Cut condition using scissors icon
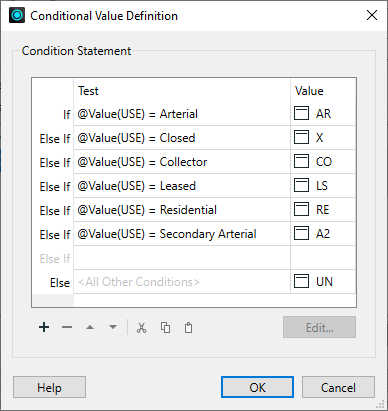 click(142, 328)
